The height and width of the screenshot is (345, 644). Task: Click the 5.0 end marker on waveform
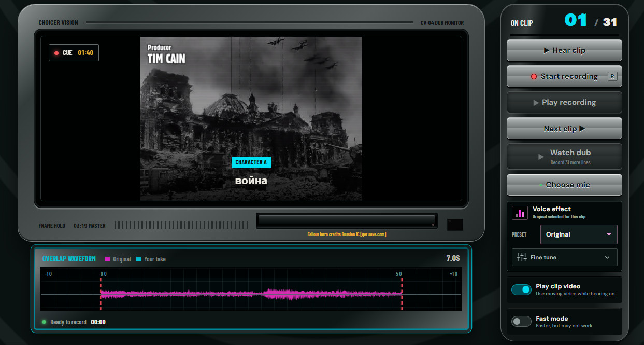click(398, 274)
